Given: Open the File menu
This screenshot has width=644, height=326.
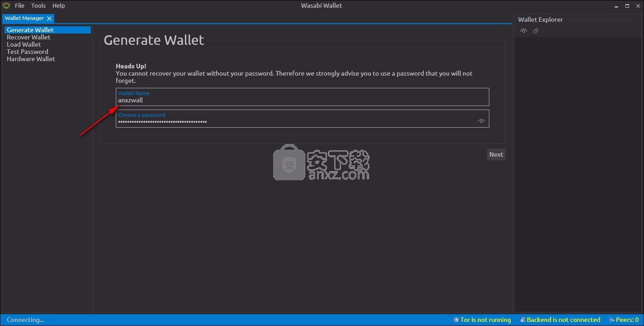Looking at the screenshot, I should click(x=19, y=6).
